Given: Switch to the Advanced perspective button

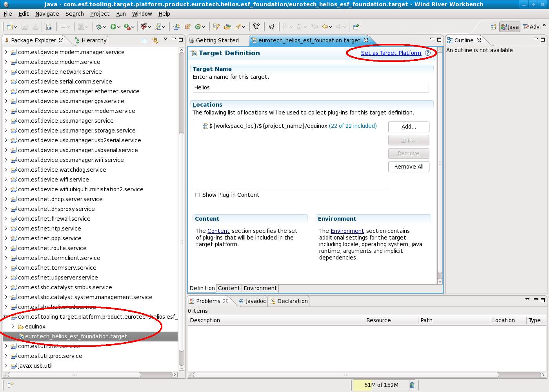Looking at the screenshot, I should (x=531, y=27).
